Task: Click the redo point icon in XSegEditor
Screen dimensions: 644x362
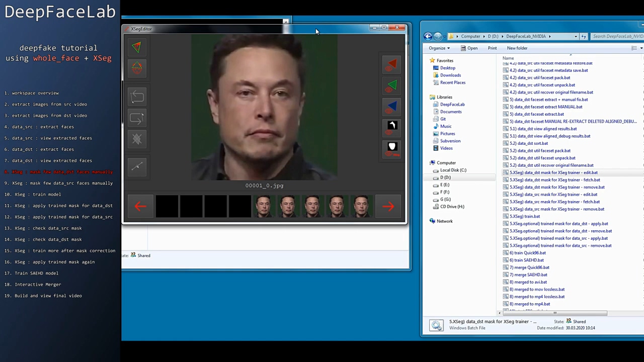Action: click(x=137, y=118)
